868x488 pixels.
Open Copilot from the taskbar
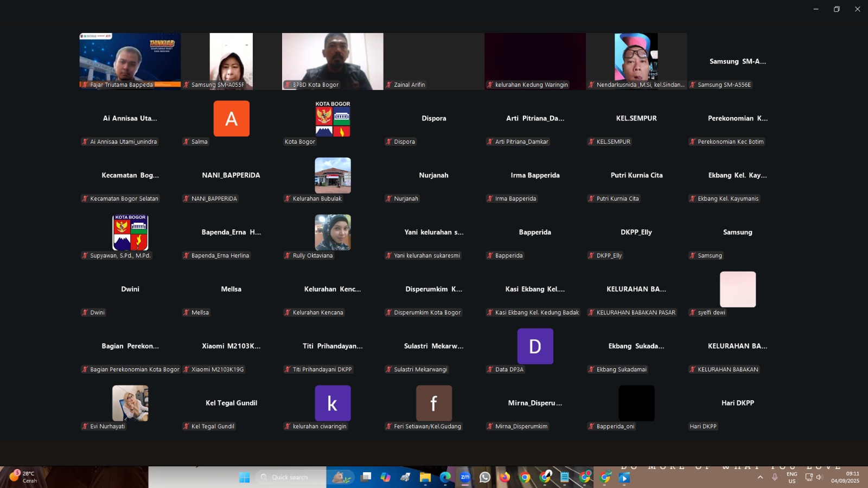coord(386,477)
